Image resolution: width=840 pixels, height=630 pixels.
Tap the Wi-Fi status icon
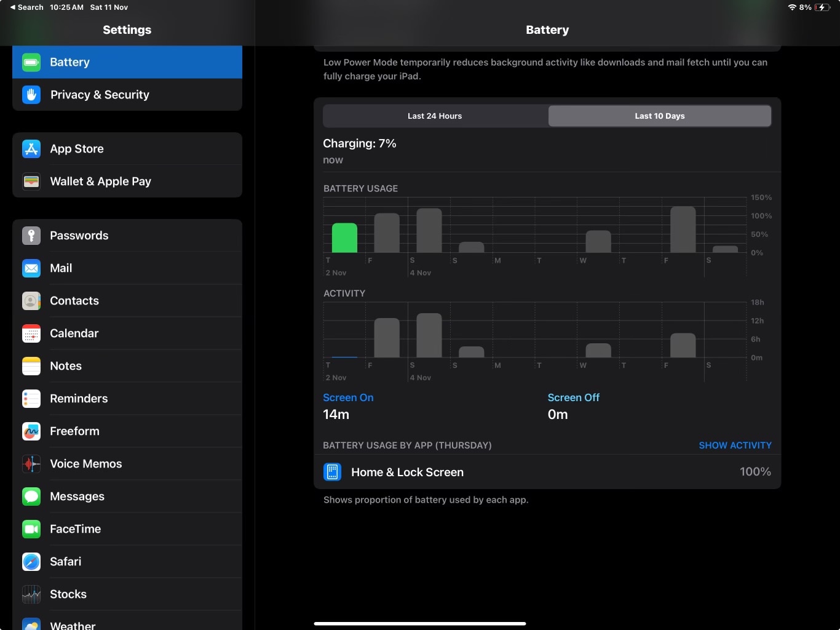pos(792,7)
